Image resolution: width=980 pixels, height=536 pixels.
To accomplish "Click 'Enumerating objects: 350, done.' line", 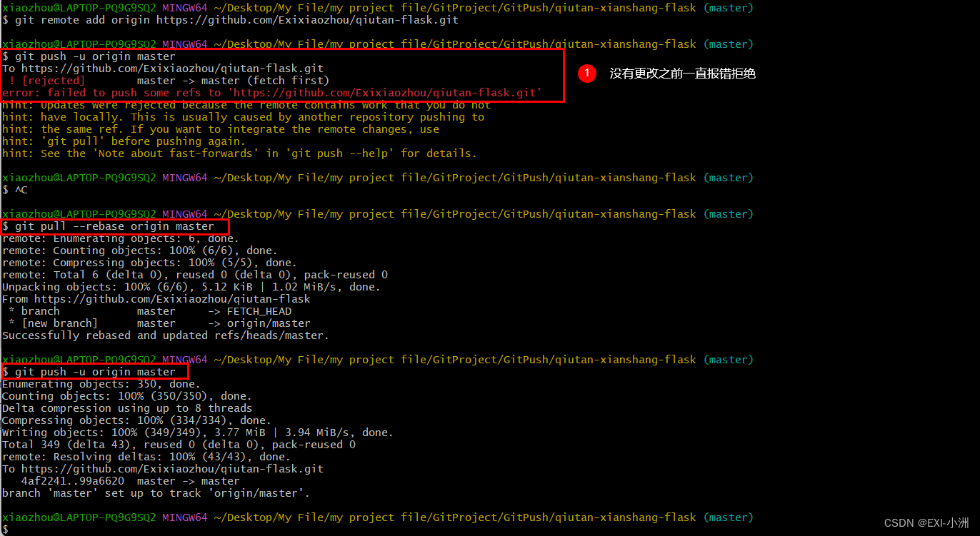I will (101, 384).
